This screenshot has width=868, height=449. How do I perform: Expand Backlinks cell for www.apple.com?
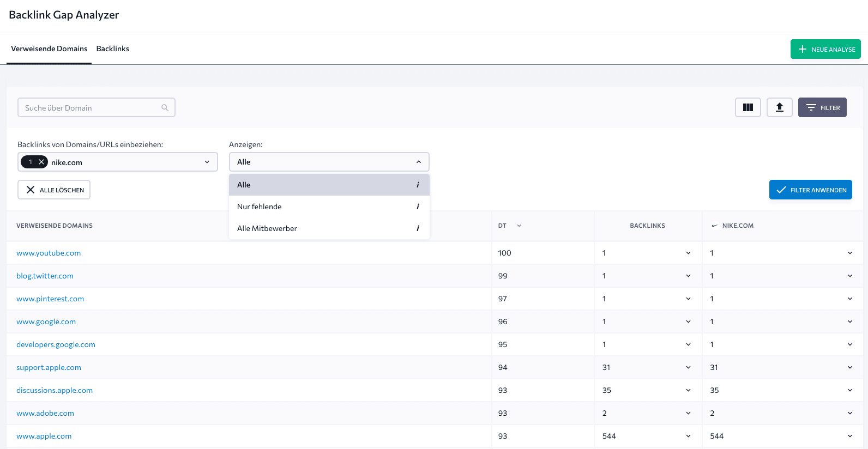688,436
